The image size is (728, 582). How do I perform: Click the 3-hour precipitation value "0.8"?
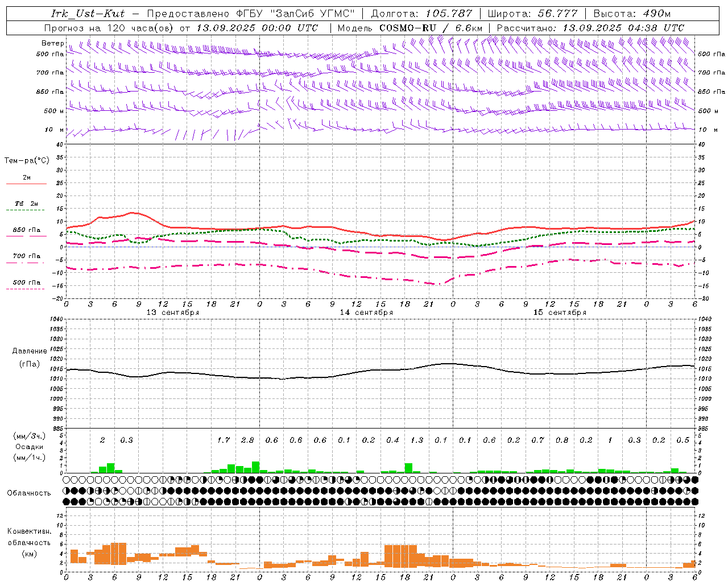tap(562, 440)
